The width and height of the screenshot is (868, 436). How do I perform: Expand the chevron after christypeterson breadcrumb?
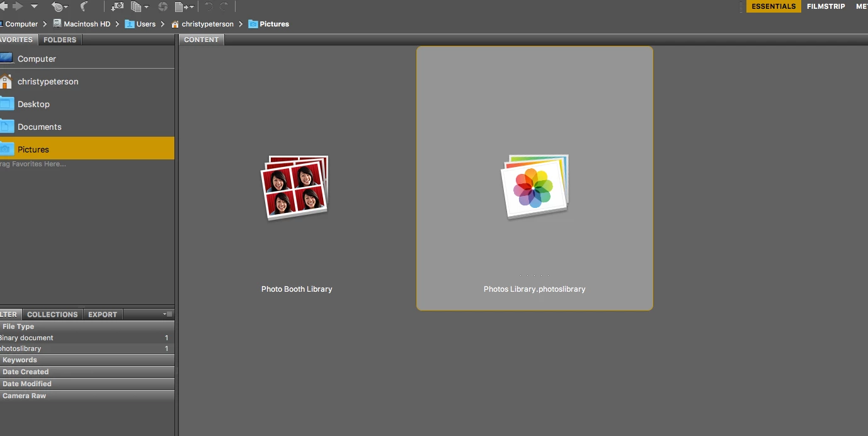[x=241, y=24]
